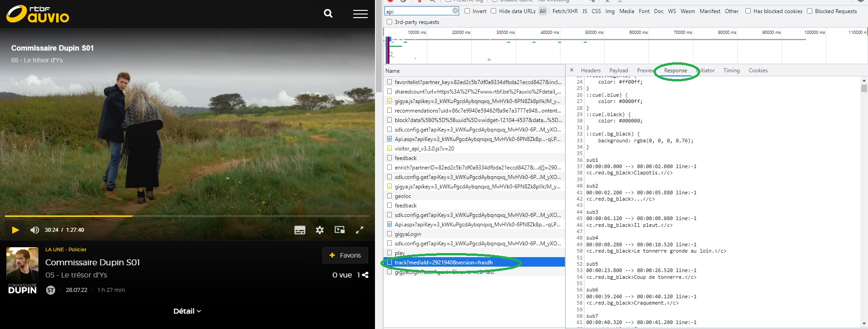Image resolution: width=868 pixels, height=329 pixels.
Task: Click the 10000 ms timeline marker
Action: 417,32
